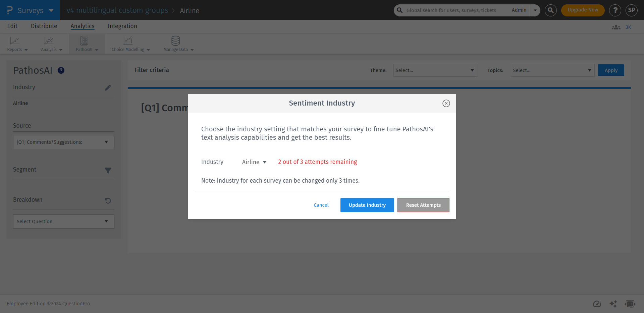Click the sparkles AI icon in footer

pos(613,304)
